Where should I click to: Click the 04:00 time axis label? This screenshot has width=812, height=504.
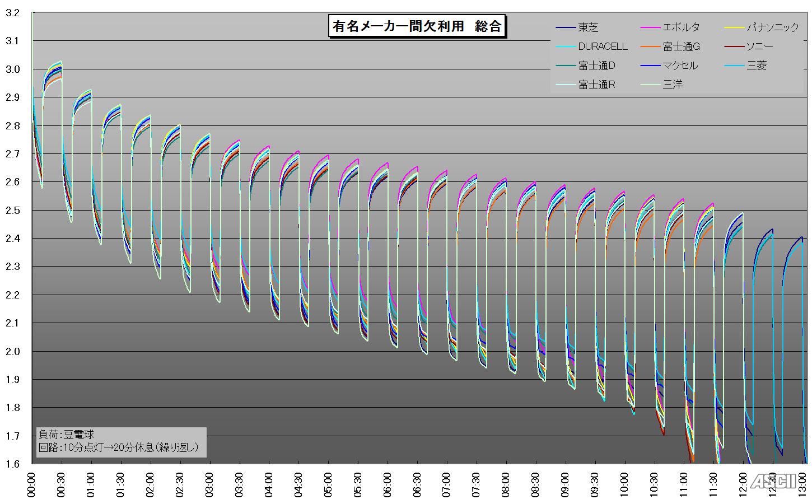[x=269, y=484]
